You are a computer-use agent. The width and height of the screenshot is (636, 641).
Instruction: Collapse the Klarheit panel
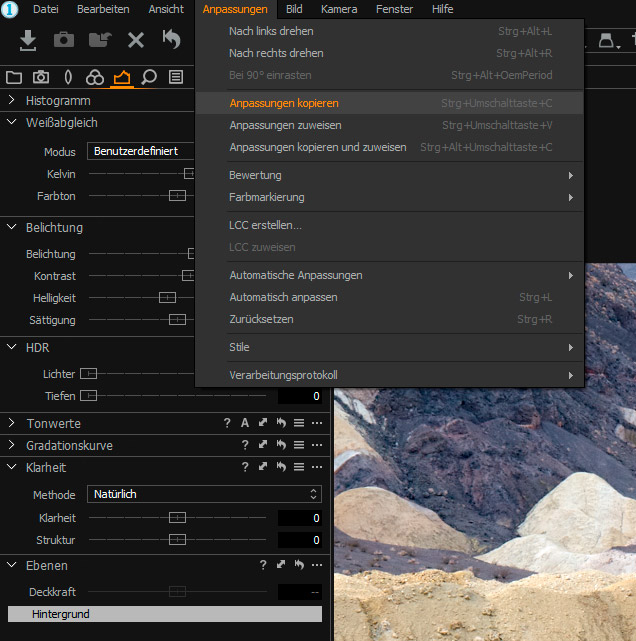[11, 467]
